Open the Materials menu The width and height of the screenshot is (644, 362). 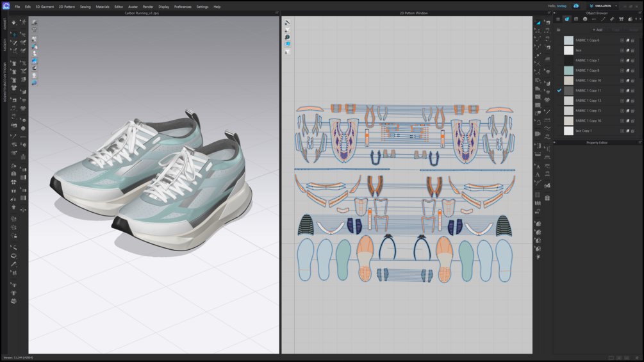coord(103,6)
